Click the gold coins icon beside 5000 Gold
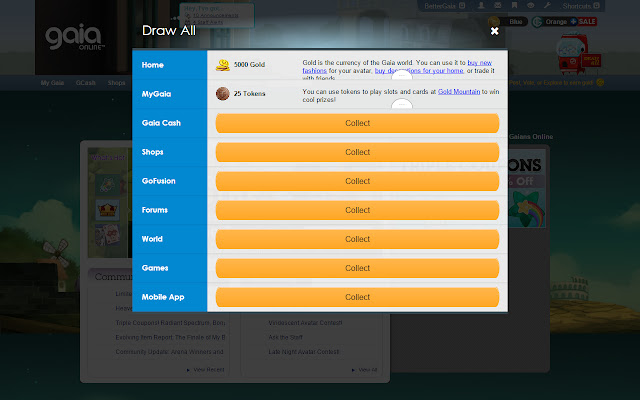This screenshot has height=400, width=640. coord(222,64)
